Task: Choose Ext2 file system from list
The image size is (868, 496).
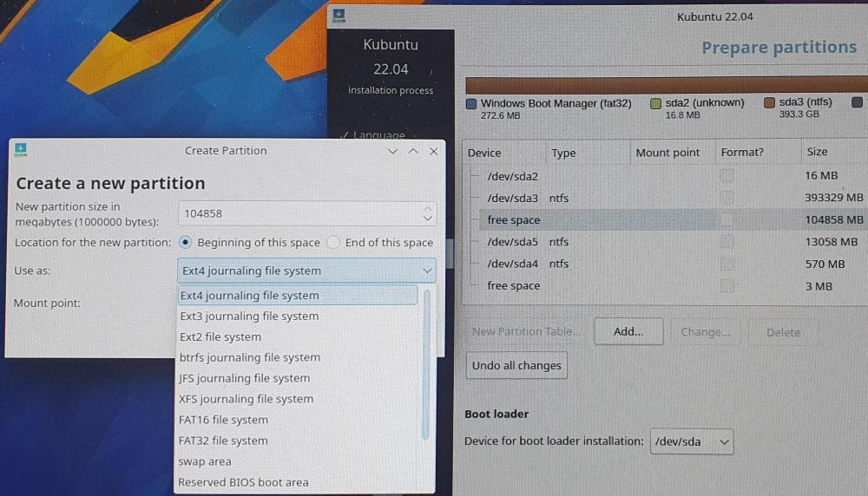Action: pos(298,336)
